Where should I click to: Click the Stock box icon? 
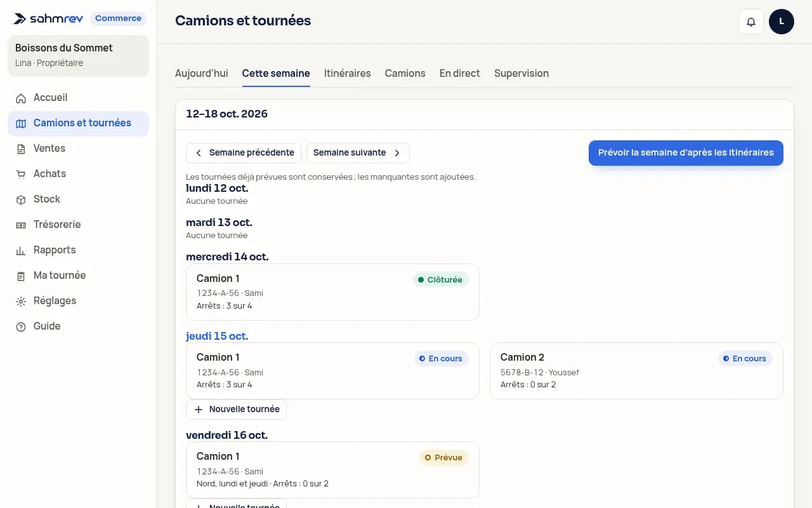[21, 199]
